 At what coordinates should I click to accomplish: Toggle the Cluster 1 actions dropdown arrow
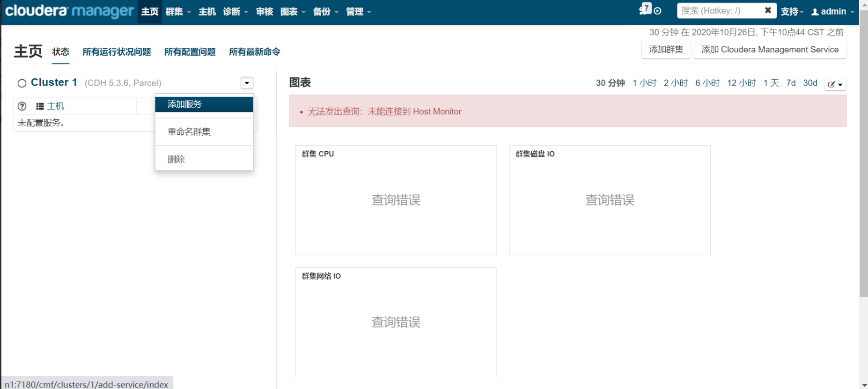247,83
